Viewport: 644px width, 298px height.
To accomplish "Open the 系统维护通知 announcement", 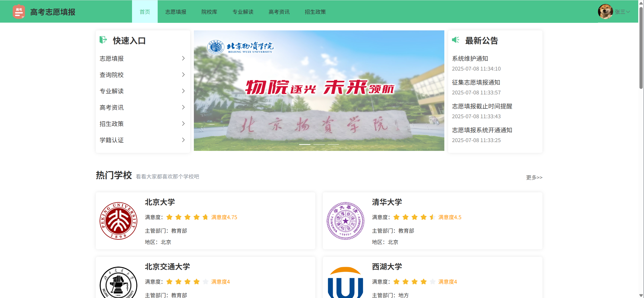I will 470,58.
